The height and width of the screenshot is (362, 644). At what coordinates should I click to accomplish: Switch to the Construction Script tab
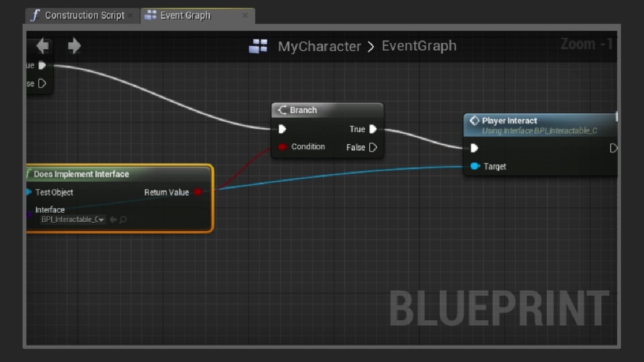click(x=84, y=16)
